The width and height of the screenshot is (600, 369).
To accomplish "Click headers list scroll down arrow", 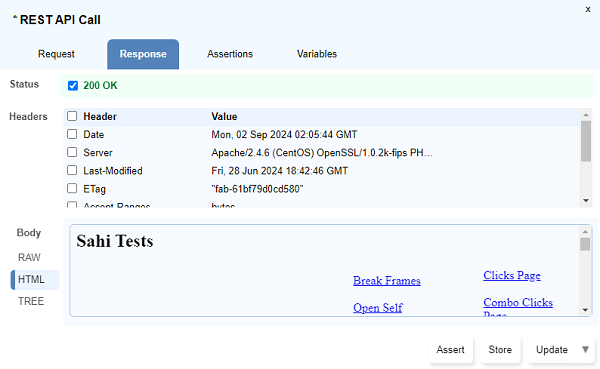I will (585, 201).
